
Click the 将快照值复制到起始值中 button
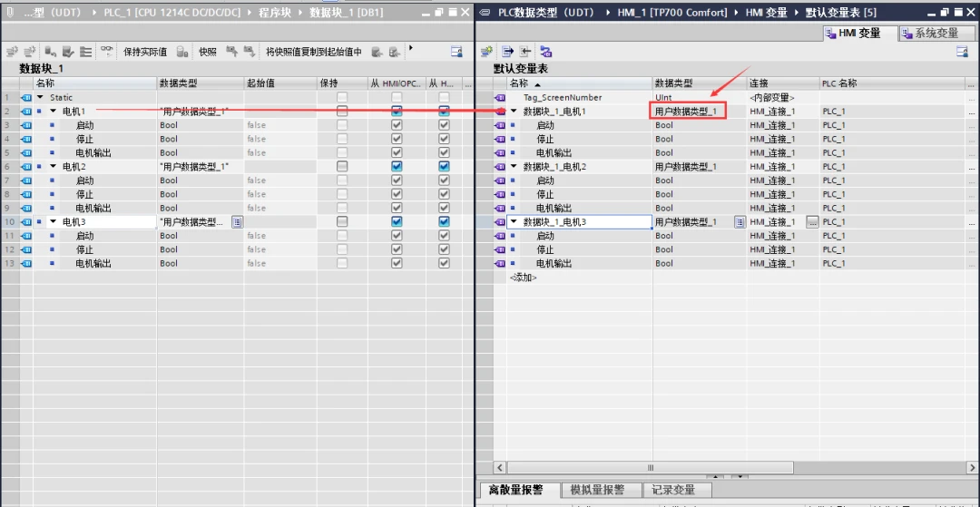click(313, 52)
